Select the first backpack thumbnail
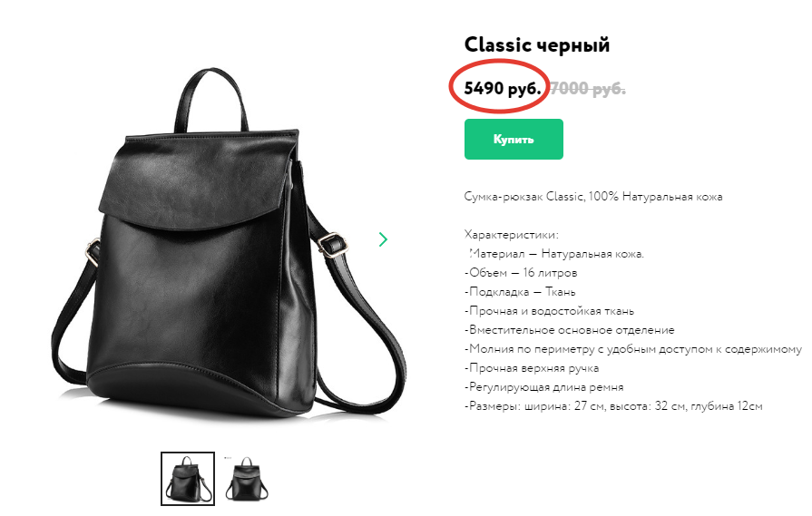This screenshot has height=516, width=812. (x=188, y=479)
